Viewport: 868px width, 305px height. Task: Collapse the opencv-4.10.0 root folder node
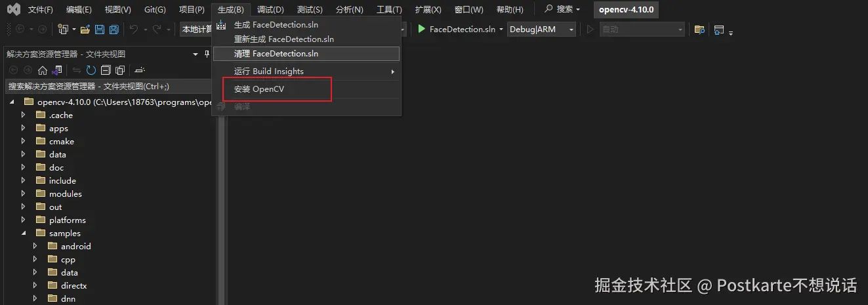coord(11,102)
